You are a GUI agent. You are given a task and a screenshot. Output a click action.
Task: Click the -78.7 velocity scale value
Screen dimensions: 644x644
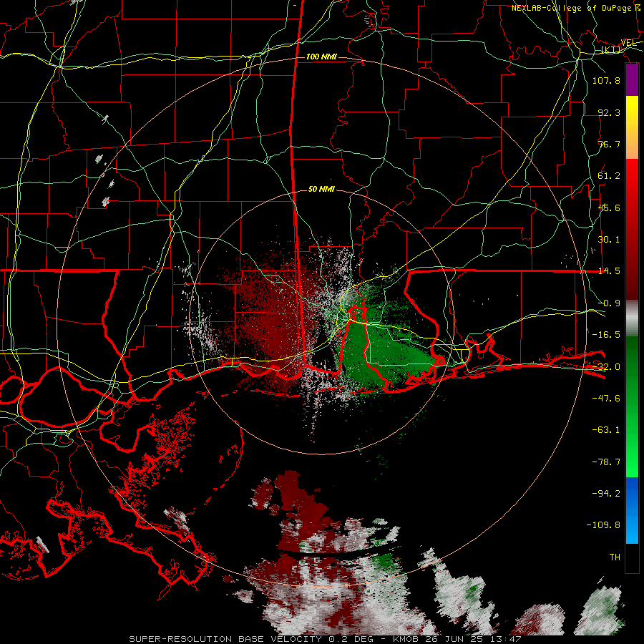(606, 462)
